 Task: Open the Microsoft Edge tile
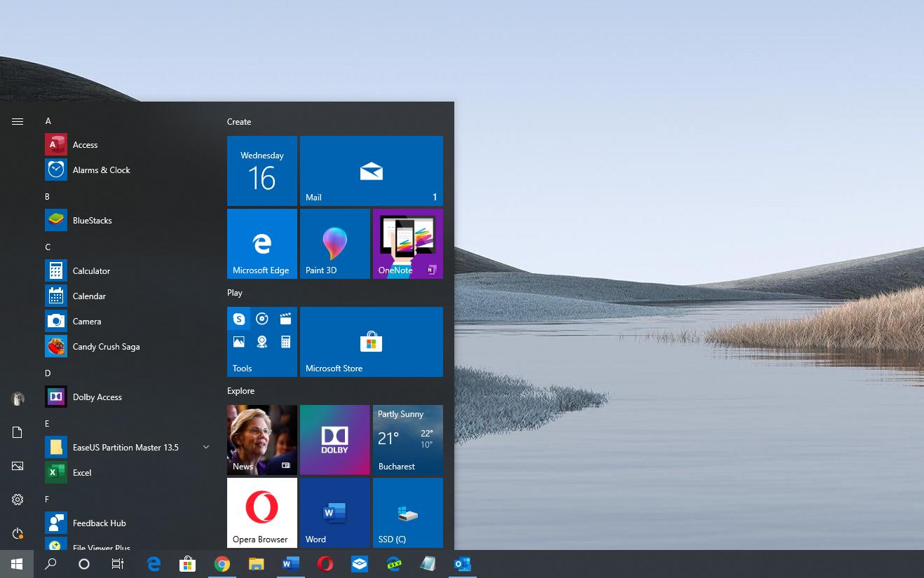[262, 244]
